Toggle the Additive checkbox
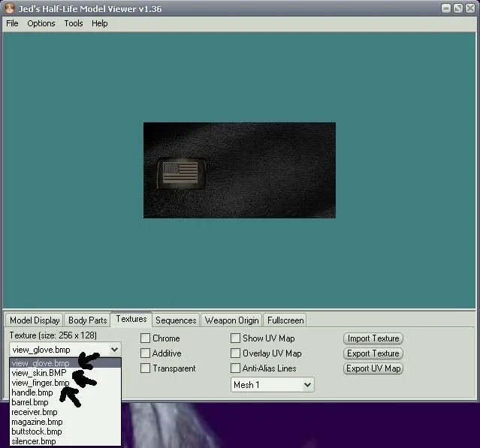Screen dimensions: 480x448 (146, 353)
